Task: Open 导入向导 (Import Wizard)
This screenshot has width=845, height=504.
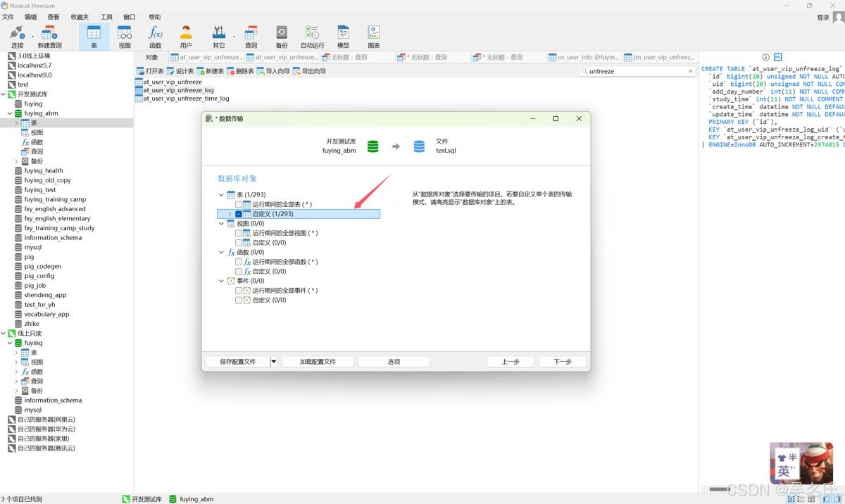Action: (x=273, y=71)
